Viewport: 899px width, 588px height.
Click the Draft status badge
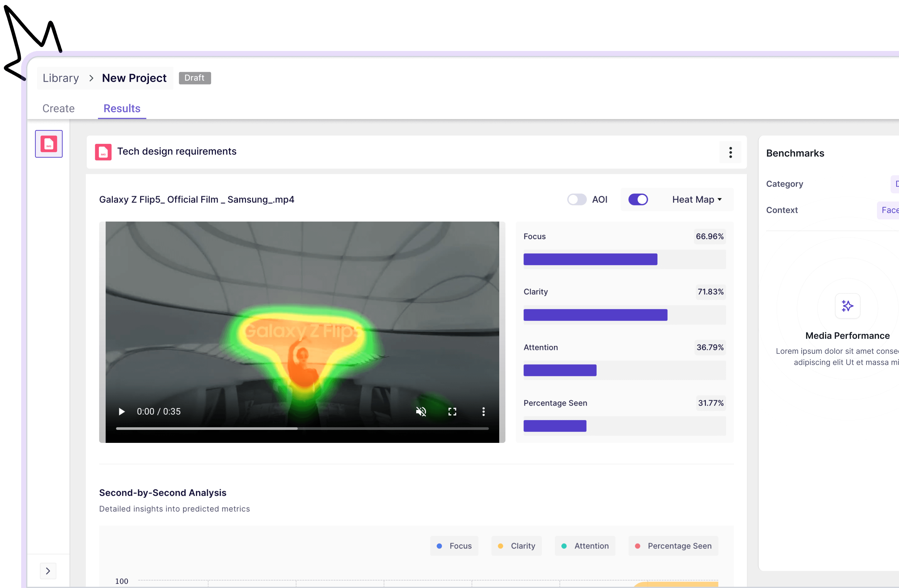click(195, 78)
